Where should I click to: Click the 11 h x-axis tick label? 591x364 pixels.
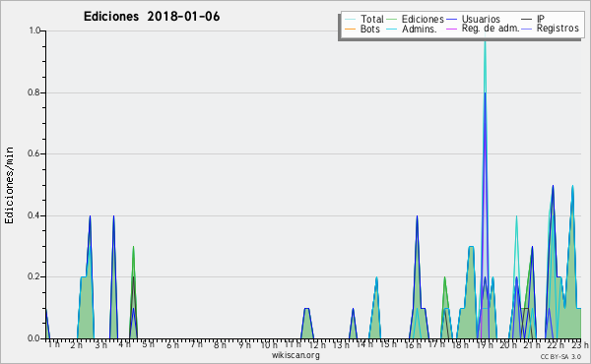point(293,344)
